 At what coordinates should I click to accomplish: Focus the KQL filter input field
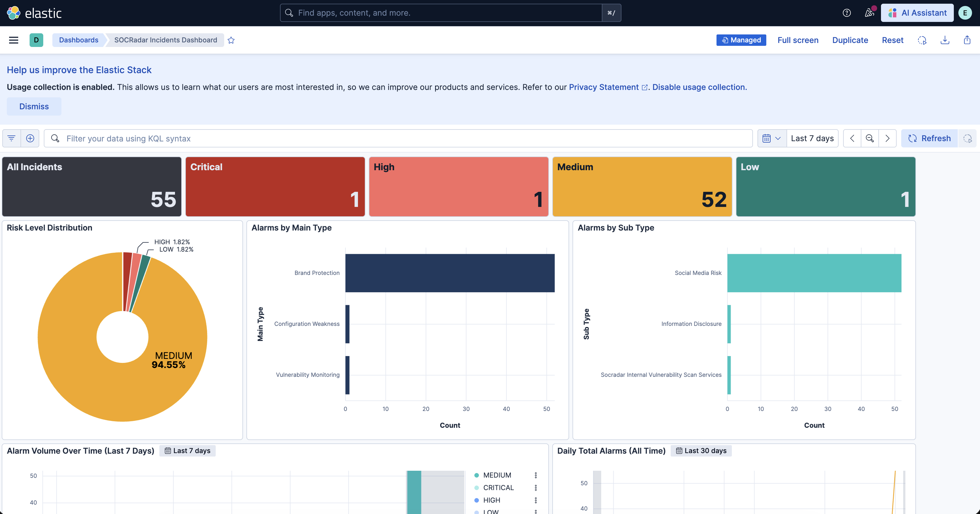tap(398, 139)
